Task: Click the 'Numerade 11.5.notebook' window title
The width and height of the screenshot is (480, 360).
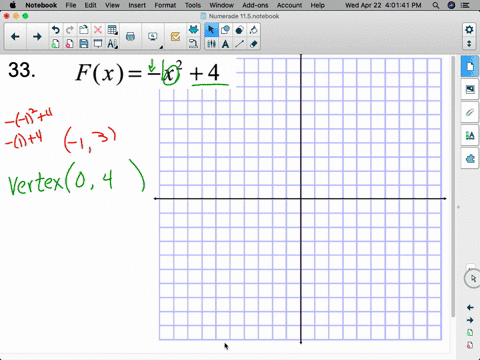Action: tap(244, 16)
